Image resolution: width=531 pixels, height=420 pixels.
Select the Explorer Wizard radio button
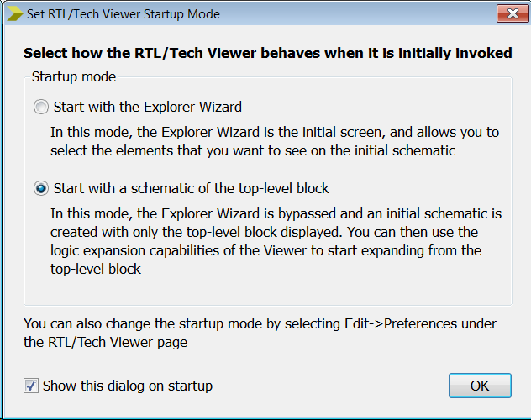pyautogui.click(x=41, y=108)
